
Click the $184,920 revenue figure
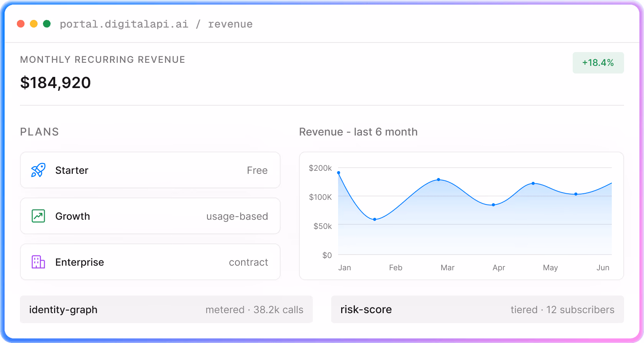click(x=56, y=83)
